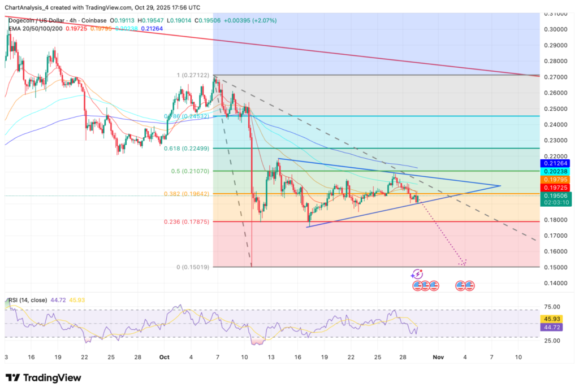Click the orange 0.19795 EMA price label
The height and width of the screenshot is (392, 579).
555,179
